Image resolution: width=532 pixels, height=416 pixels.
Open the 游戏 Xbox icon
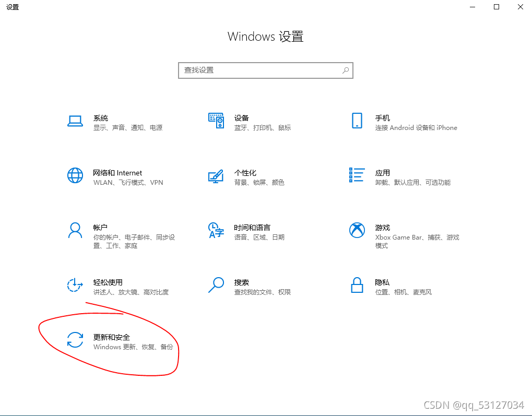pos(357,230)
